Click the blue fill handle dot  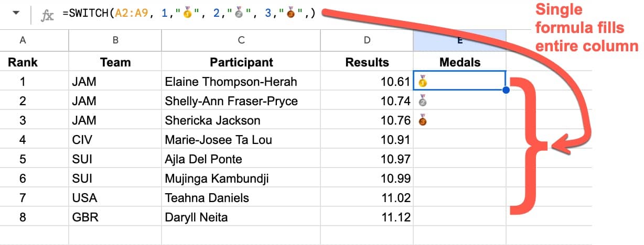click(x=506, y=91)
